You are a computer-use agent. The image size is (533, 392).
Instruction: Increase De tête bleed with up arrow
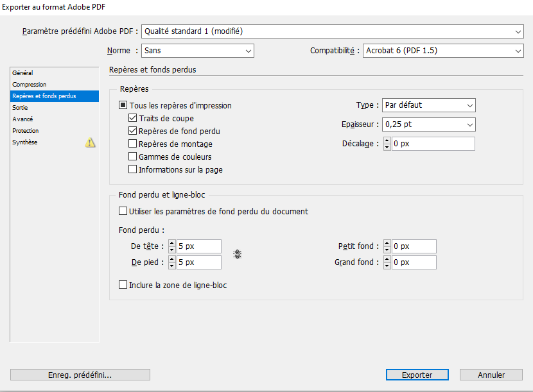tap(171, 243)
